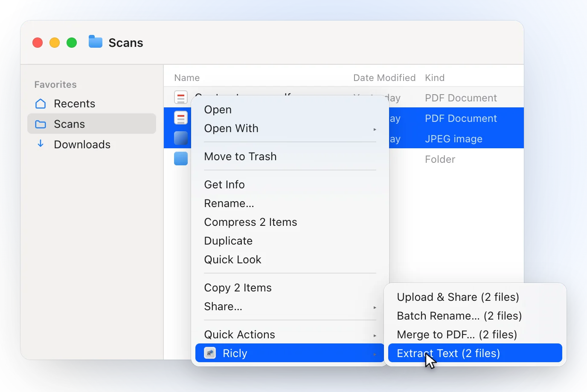Choose Move to Trash

pos(290,156)
